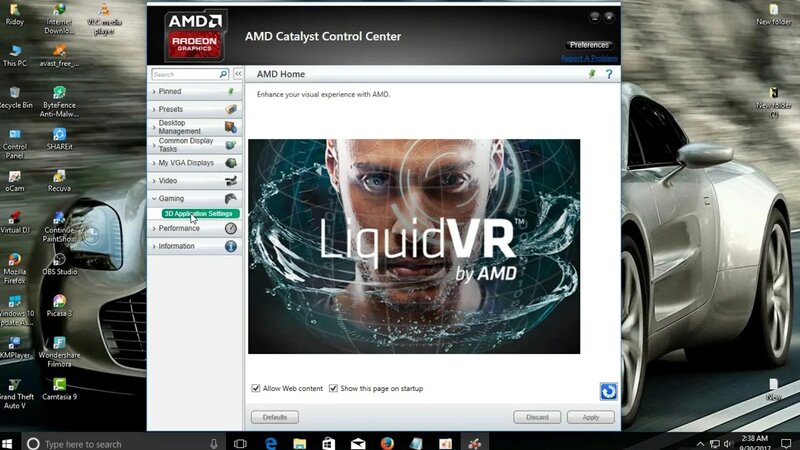Image resolution: width=800 pixels, height=450 pixels.
Task: Select the OBS Studio desktop icon
Action: 59,264
